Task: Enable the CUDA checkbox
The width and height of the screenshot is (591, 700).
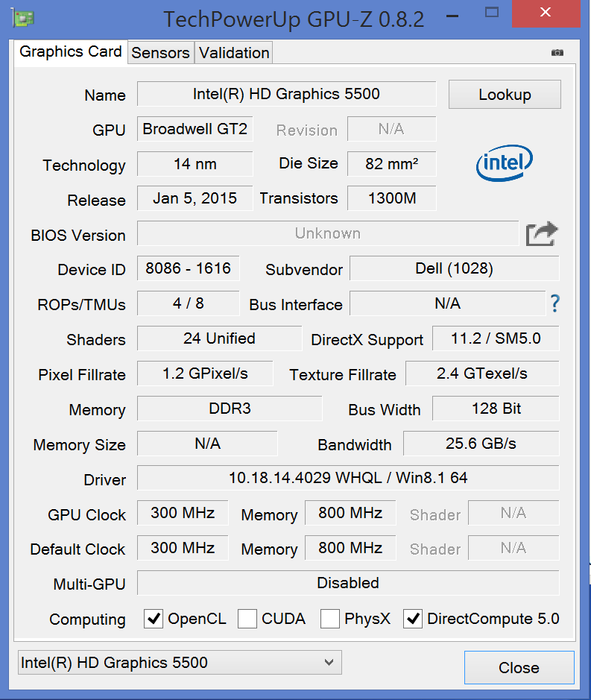Action: (x=248, y=619)
